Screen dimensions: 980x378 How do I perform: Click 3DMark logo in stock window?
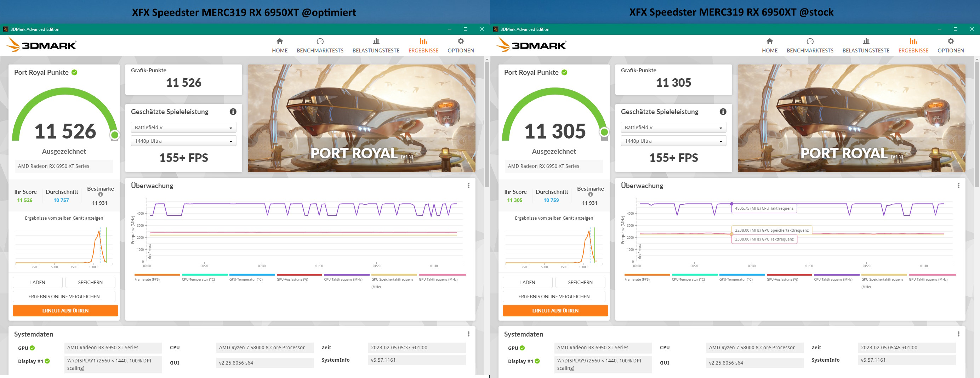click(x=531, y=45)
